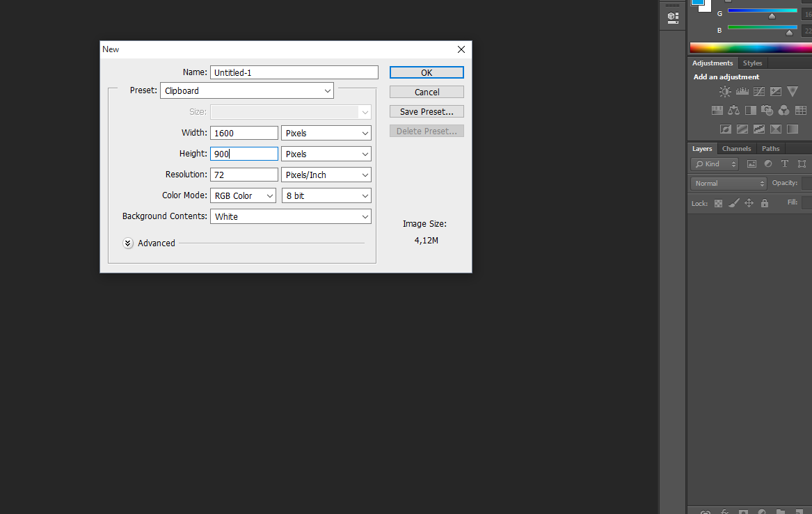Click the Height field showing 900
Image resolution: width=812 pixels, height=514 pixels.
(x=244, y=154)
